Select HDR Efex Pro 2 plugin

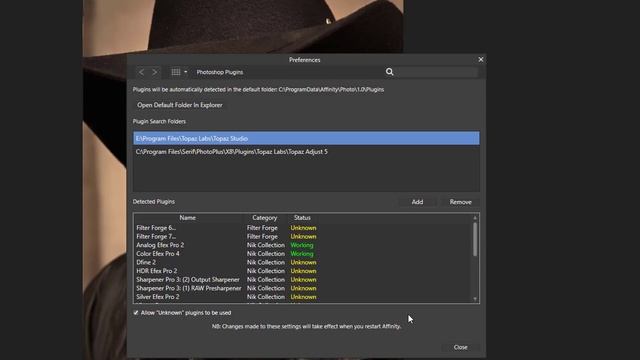point(303,271)
